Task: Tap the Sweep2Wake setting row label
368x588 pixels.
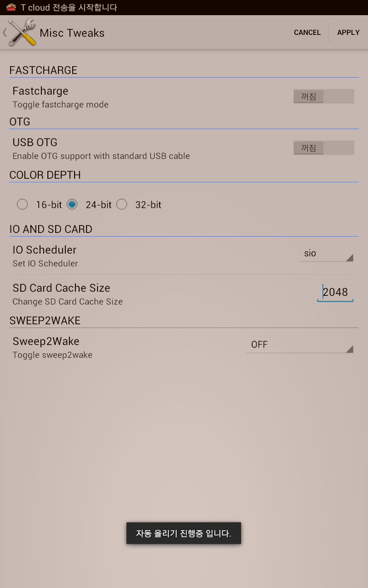Action: click(46, 341)
